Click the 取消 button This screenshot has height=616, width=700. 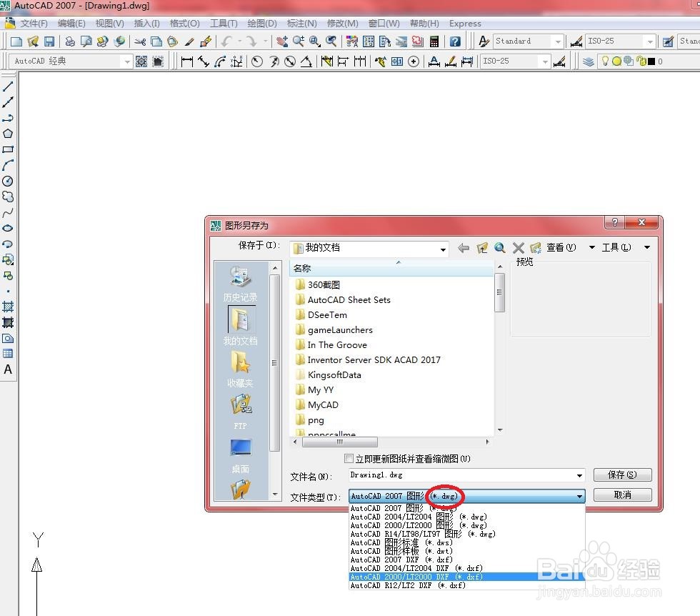pyautogui.click(x=622, y=495)
